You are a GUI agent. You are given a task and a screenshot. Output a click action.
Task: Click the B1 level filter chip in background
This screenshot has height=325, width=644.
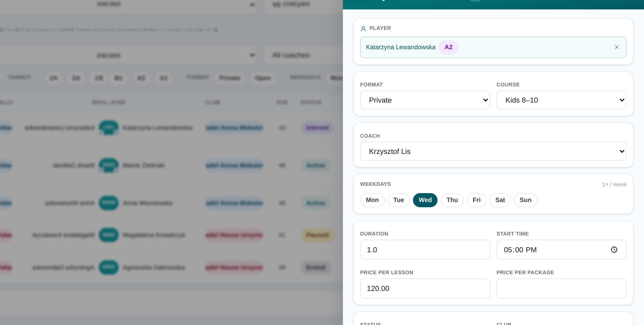pos(118,78)
